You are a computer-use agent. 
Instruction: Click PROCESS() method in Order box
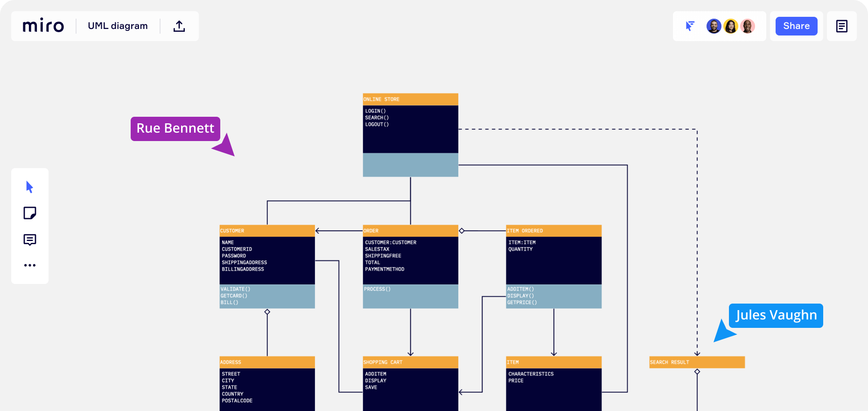point(378,289)
